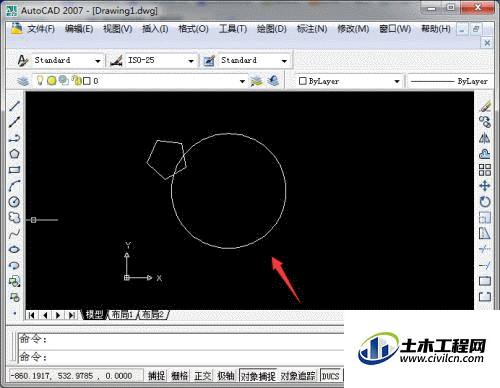Open the 编辑(E) menu
Viewport: 500px width, 388px height.
pyautogui.click(x=79, y=29)
